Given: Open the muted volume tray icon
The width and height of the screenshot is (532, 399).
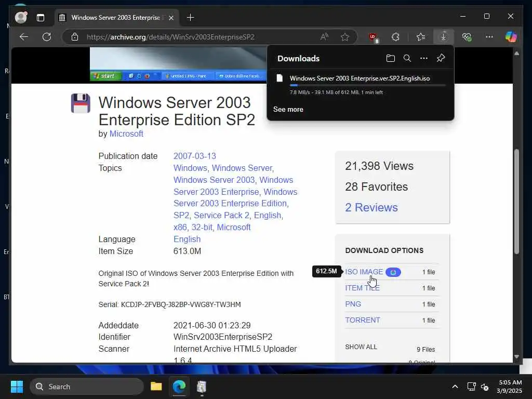Looking at the screenshot, I should tap(485, 387).
